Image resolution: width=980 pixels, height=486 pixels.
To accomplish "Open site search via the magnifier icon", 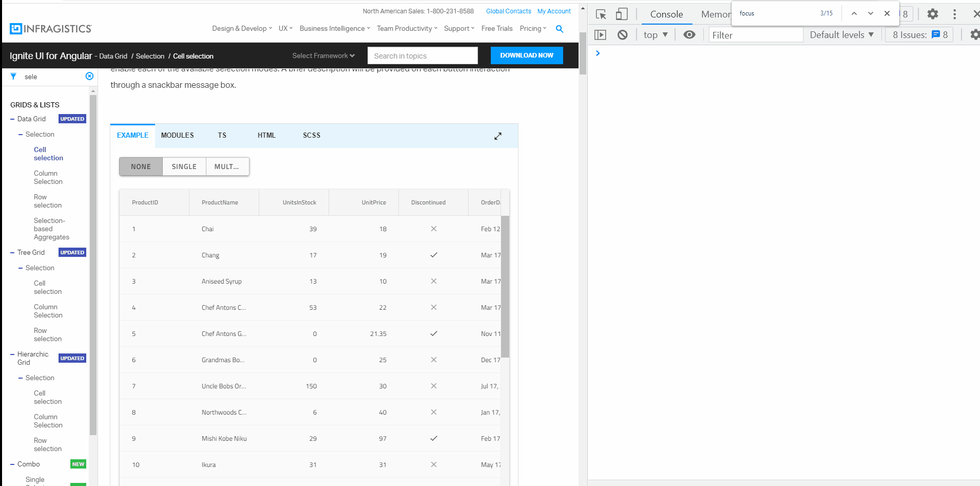I will click(x=559, y=29).
